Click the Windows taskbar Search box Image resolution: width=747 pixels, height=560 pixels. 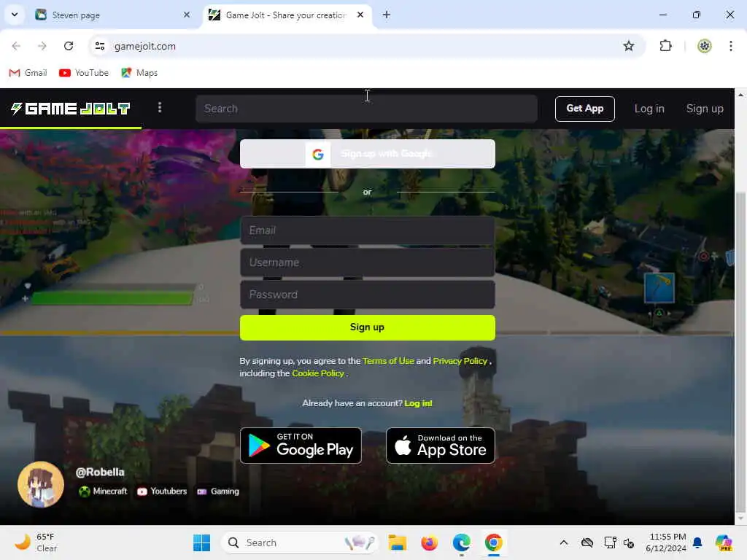[300, 542]
